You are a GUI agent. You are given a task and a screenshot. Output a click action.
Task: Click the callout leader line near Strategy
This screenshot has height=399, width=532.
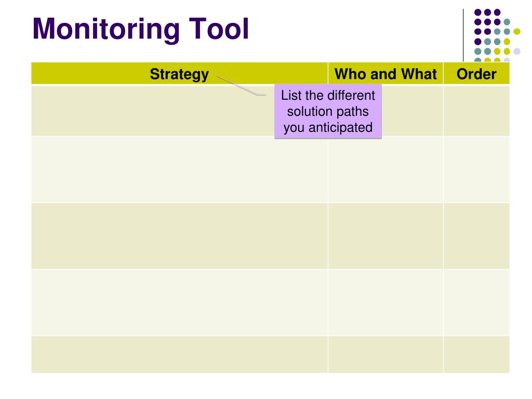pyautogui.click(x=241, y=86)
